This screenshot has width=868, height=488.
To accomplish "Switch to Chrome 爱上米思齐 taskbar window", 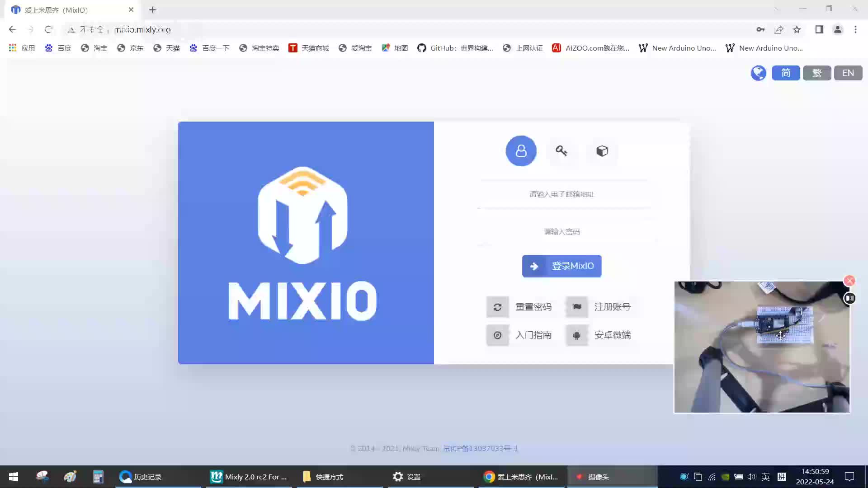I will (521, 477).
